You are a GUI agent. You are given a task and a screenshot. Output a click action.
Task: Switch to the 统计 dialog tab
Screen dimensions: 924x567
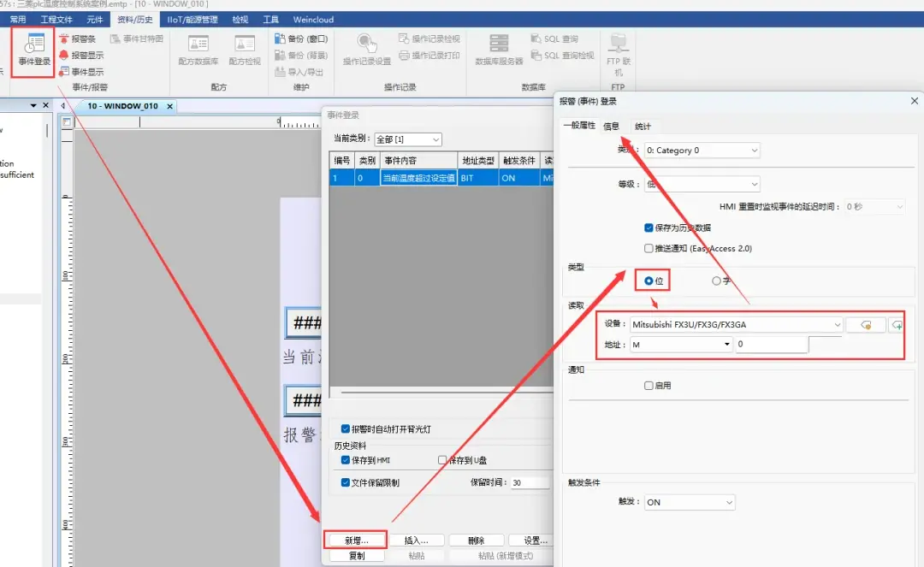click(x=643, y=126)
